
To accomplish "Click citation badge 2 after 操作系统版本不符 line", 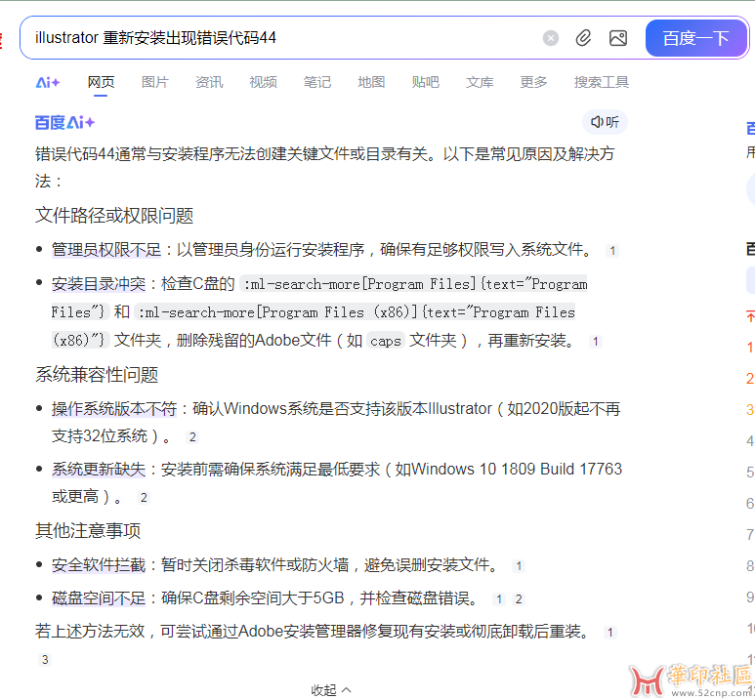I will click(192, 436).
